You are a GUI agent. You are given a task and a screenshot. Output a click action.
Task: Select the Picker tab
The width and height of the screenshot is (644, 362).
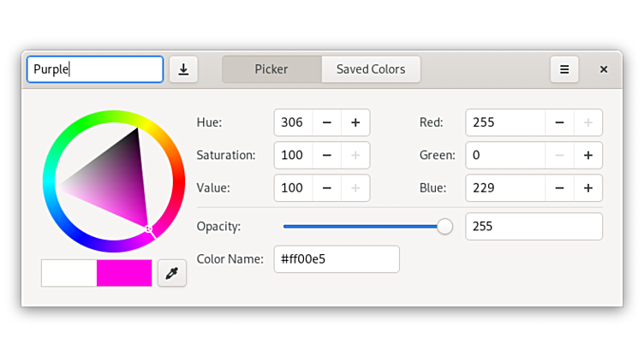click(x=271, y=69)
